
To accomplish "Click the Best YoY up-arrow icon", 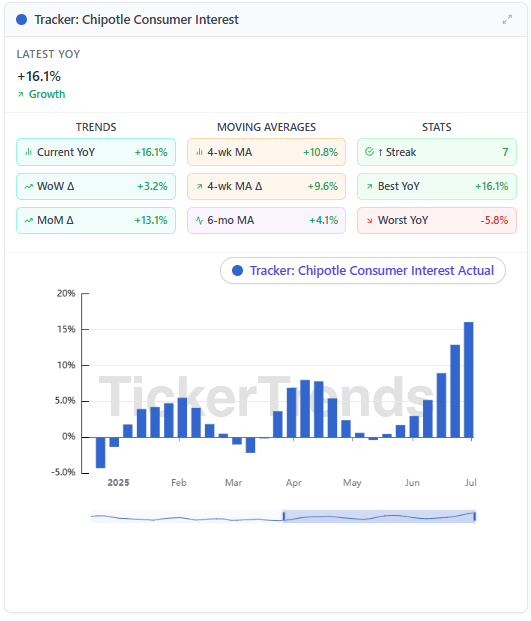I will coord(369,186).
